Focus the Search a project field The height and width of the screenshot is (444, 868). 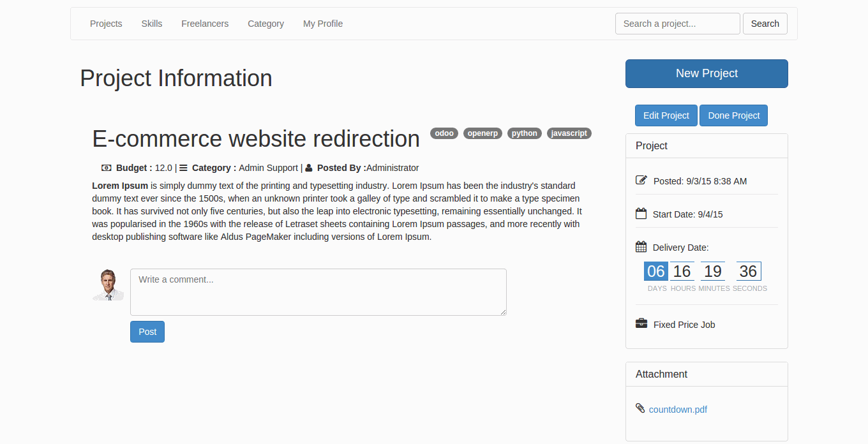click(x=678, y=24)
